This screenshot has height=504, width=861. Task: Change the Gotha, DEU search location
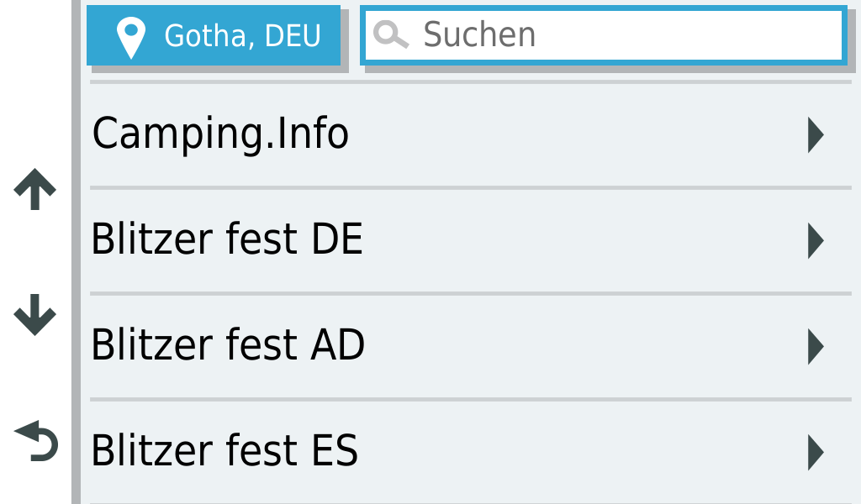coord(214,35)
